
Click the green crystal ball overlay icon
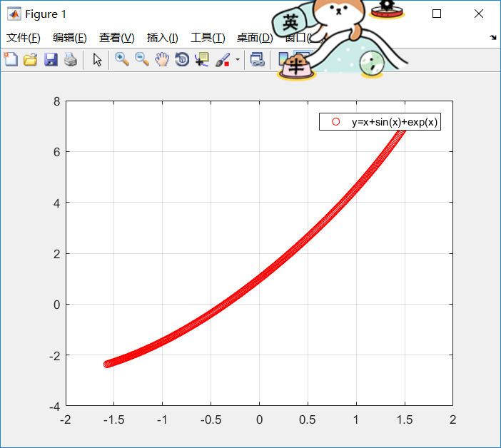click(x=372, y=64)
